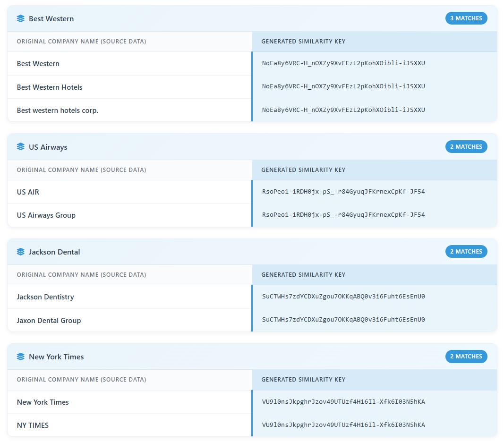Viewport: 504px width, 442px height.
Task: Click the similarity key for NY TIMES
Action: point(343,425)
